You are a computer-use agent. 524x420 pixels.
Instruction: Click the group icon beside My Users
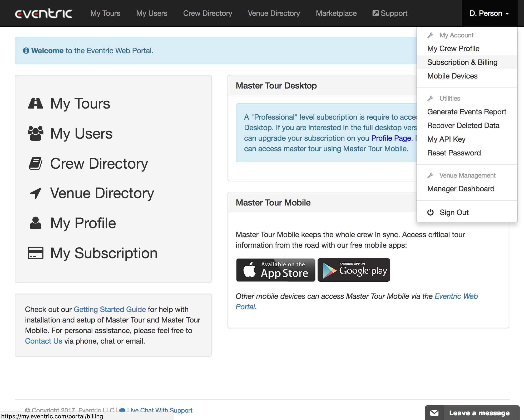35,133
